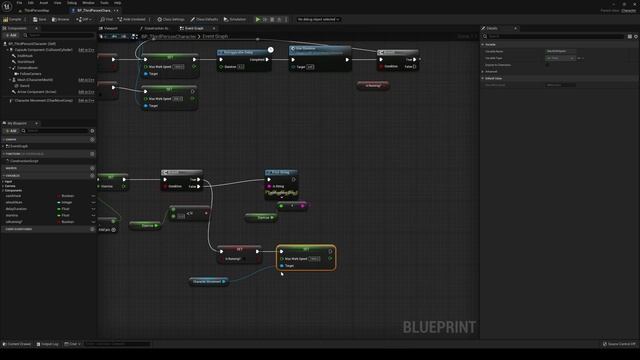
Task: Add a new component
Action: 11,36
